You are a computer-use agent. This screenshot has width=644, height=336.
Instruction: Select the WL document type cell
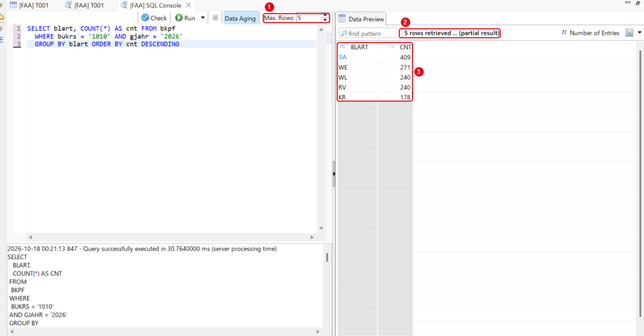[x=357, y=77]
